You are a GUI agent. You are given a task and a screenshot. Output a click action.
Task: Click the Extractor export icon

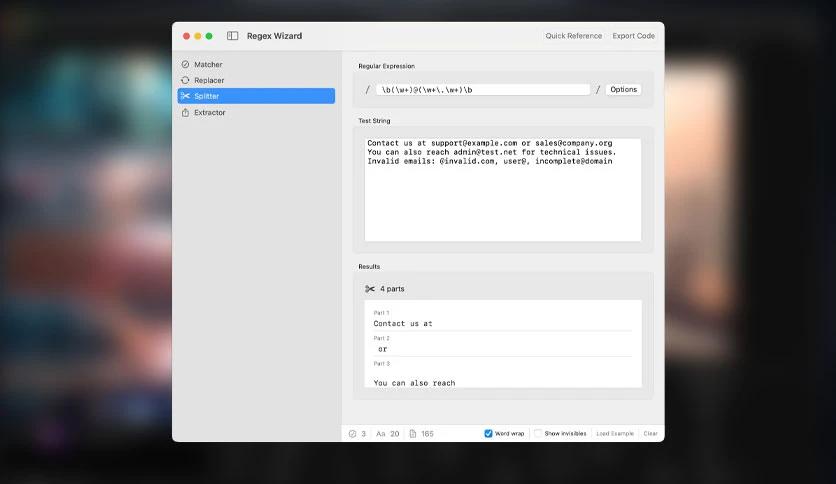[185, 113]
